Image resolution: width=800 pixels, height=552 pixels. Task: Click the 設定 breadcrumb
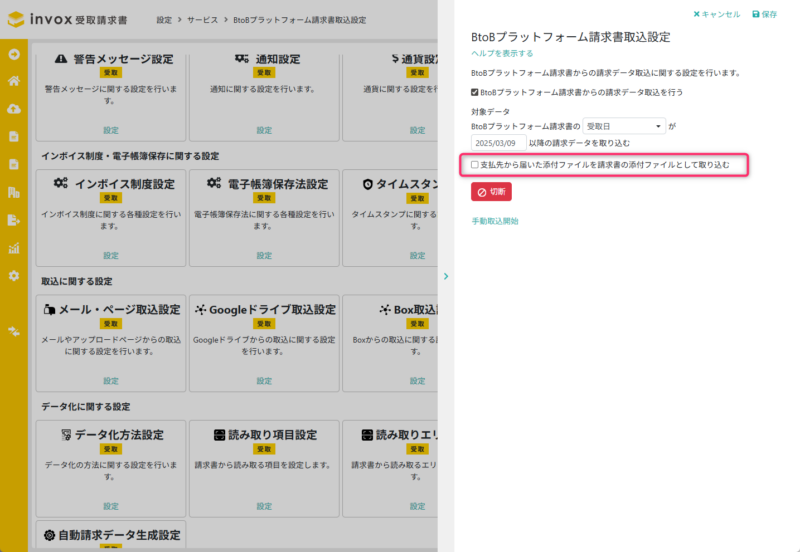164,20
